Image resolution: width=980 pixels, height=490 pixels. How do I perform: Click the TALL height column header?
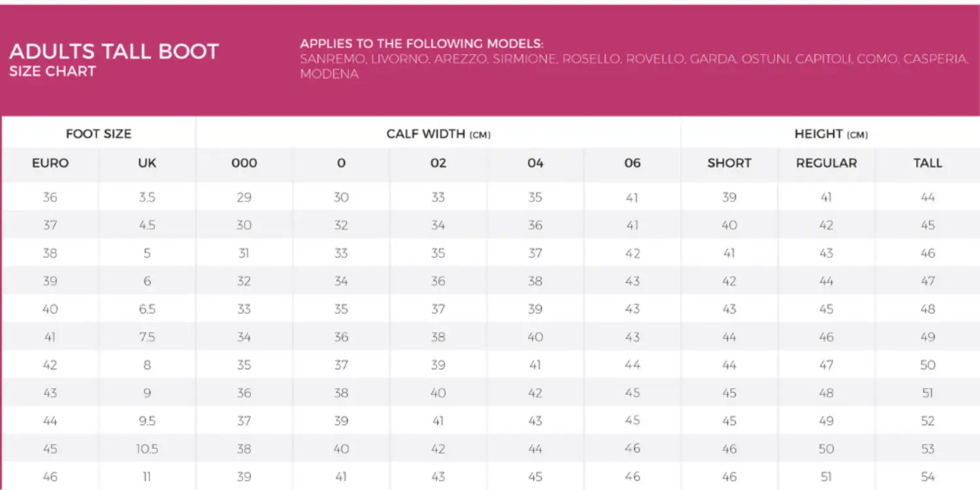pyautogui.click(x=928, y=163)
